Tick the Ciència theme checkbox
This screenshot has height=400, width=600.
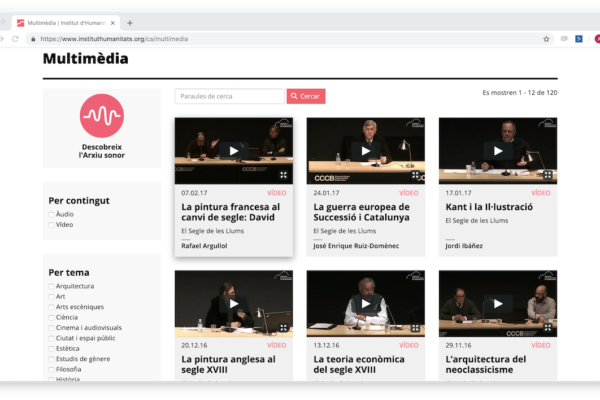point(52,317)
